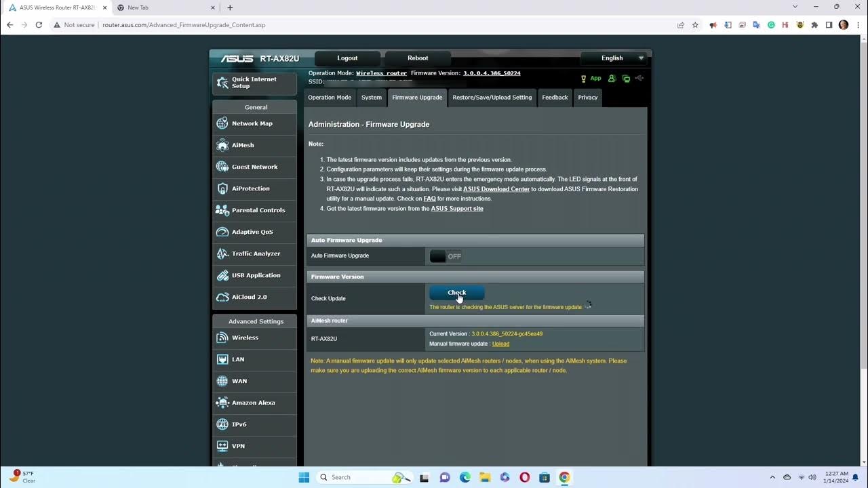
Task: Click Check for firmware update
Action: [457, 293]
